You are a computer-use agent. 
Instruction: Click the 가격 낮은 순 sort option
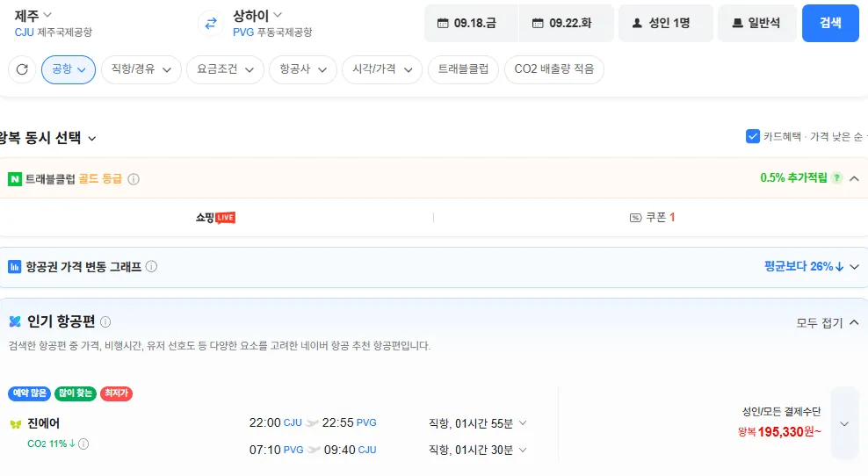[835, 137]
